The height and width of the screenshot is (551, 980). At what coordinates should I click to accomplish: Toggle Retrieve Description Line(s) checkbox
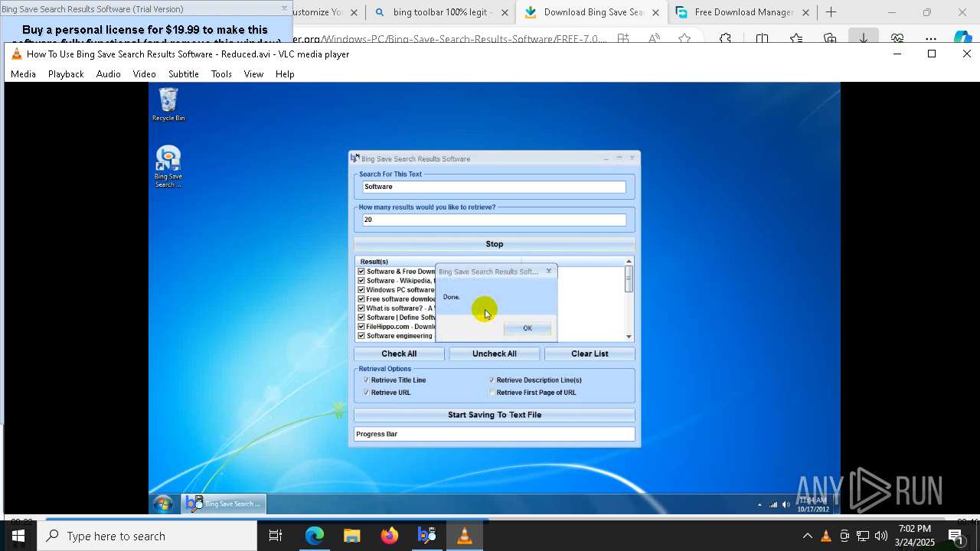[x=492, y=380]
